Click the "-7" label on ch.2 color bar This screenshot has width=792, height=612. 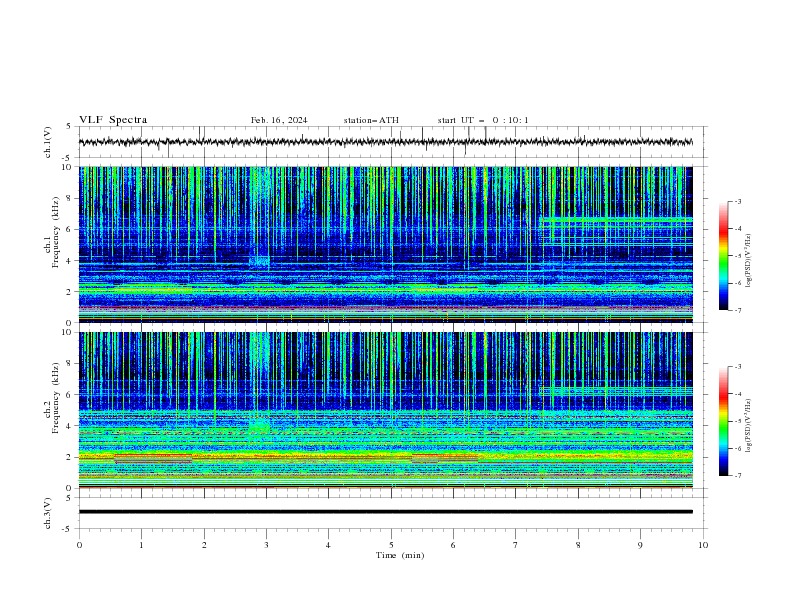737,475
